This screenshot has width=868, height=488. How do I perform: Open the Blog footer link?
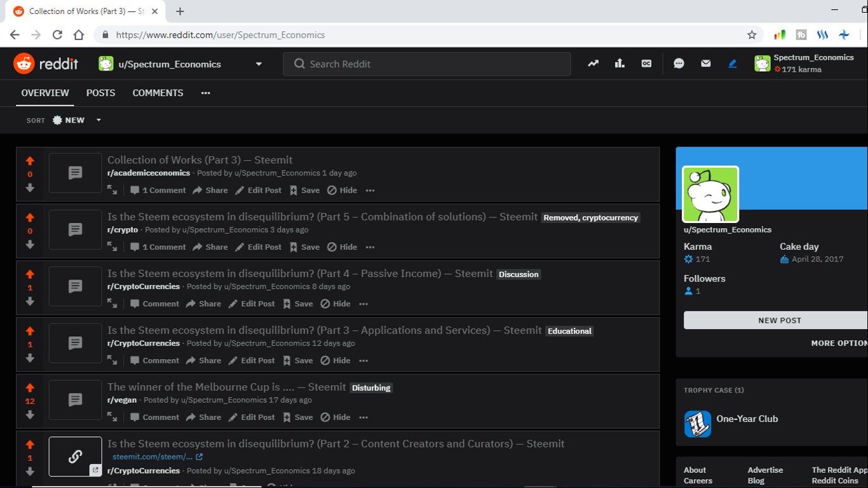pyautogui.click(x=756, y=481)
